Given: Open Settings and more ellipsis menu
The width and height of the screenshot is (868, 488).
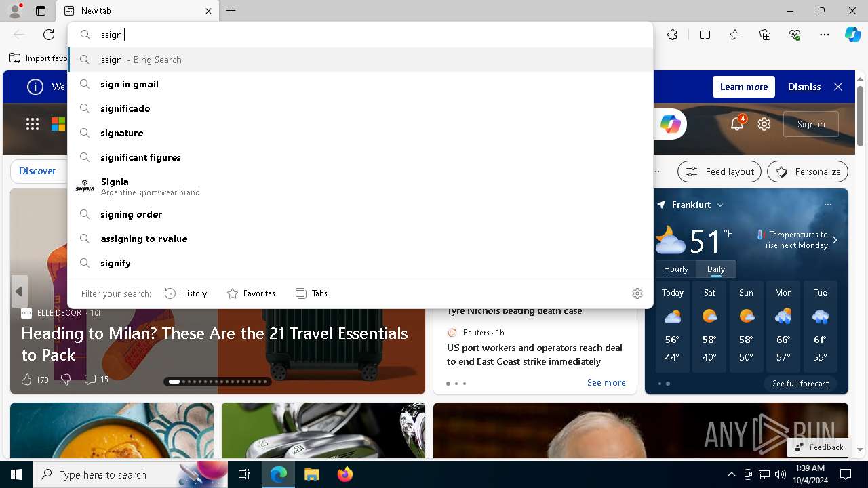Looking at the screenshot, I should [x=825, y=35].
